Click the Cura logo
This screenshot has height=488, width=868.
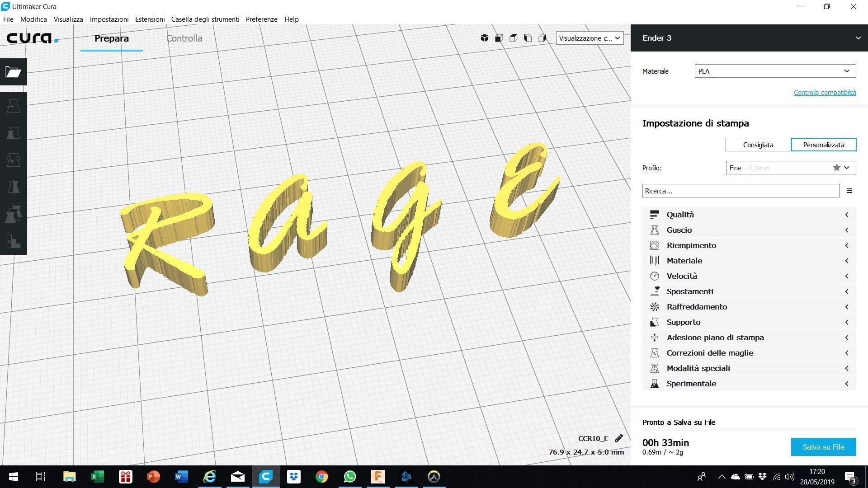(x=33, y=38)
